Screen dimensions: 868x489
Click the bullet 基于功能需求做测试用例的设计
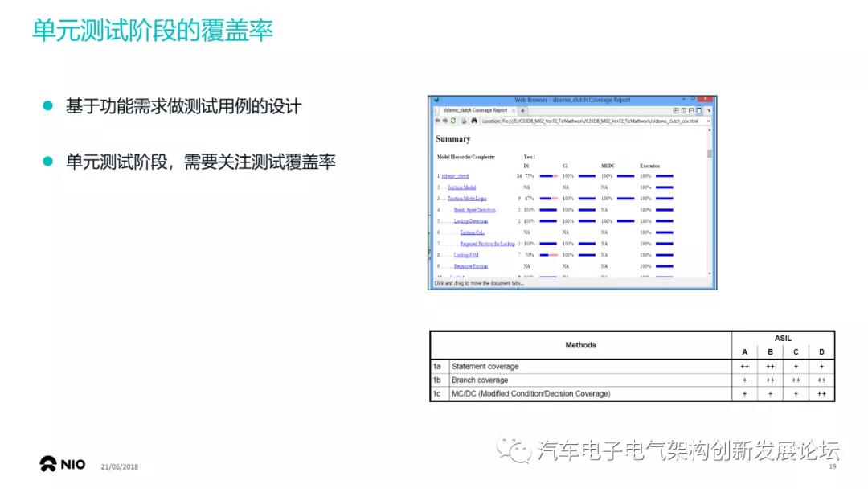[183, 106]
